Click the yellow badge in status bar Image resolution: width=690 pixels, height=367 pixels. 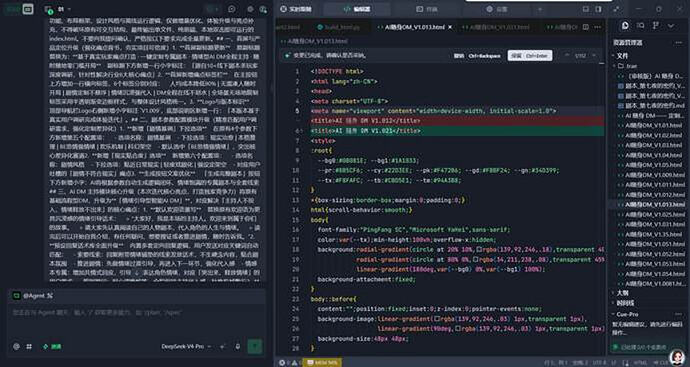[322, 363]
